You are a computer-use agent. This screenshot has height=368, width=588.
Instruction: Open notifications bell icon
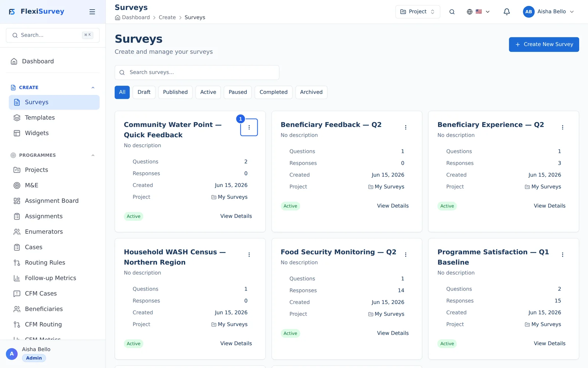pos(507,12)
